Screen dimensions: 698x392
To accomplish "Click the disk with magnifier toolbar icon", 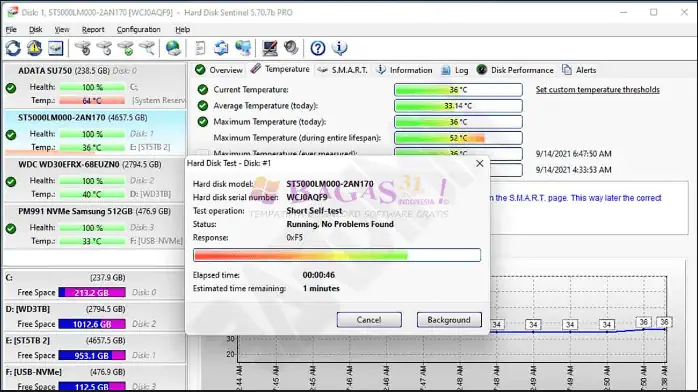I will tap(147, 48).
